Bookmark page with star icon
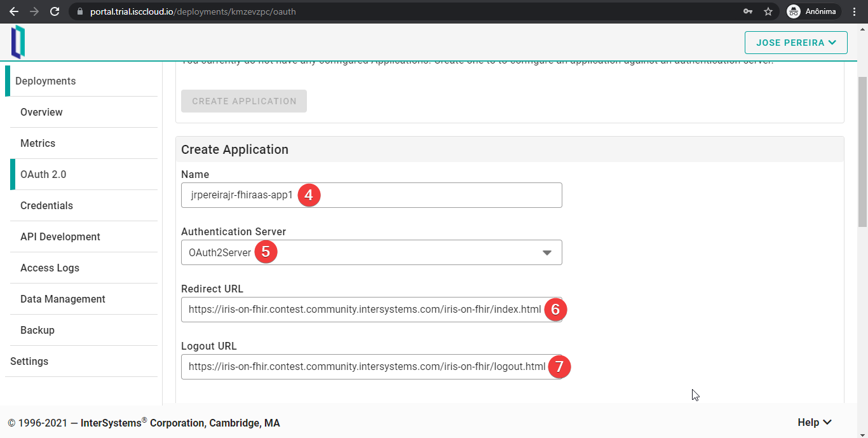 [x=768, y=11]
